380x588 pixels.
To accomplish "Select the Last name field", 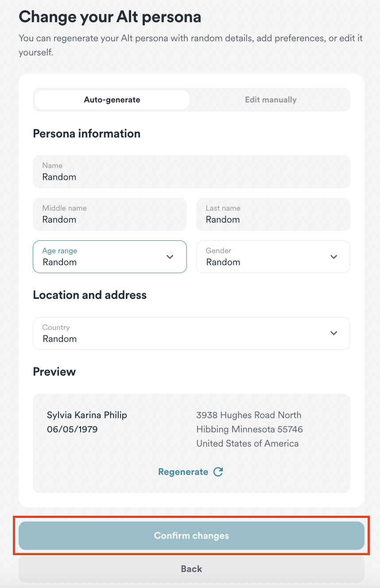I will click(273, 214).
